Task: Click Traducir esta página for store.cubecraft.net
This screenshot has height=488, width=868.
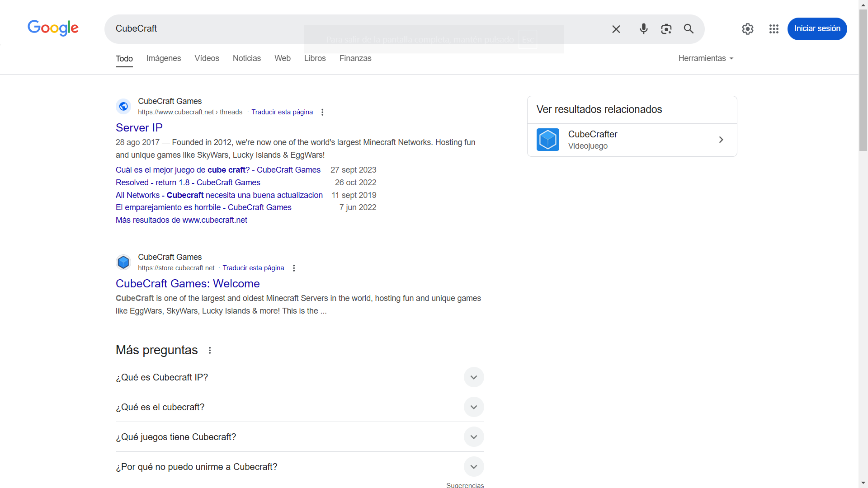Action: pyautogui.click(x=254, y=268)
